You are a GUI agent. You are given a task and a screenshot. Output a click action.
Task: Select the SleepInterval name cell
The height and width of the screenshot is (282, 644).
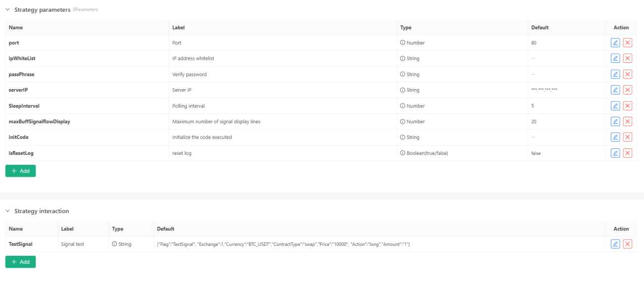pos(87,106)
